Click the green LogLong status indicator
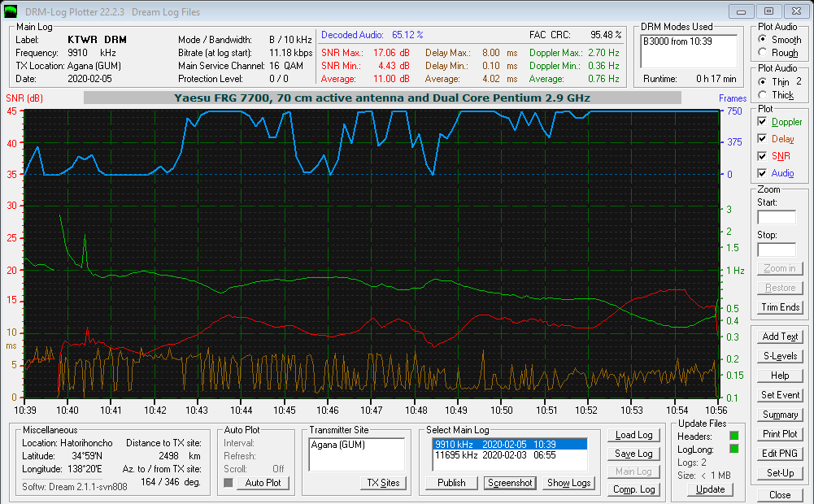814x504 pixels. coord(734,449)
